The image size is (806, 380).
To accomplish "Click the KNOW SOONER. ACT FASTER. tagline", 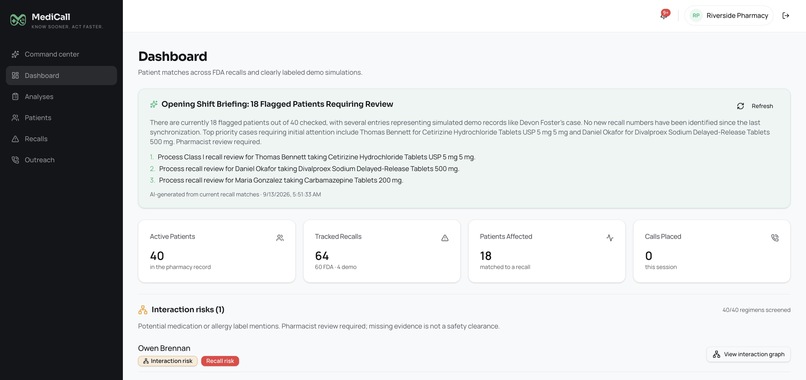I will coord(67,27).
